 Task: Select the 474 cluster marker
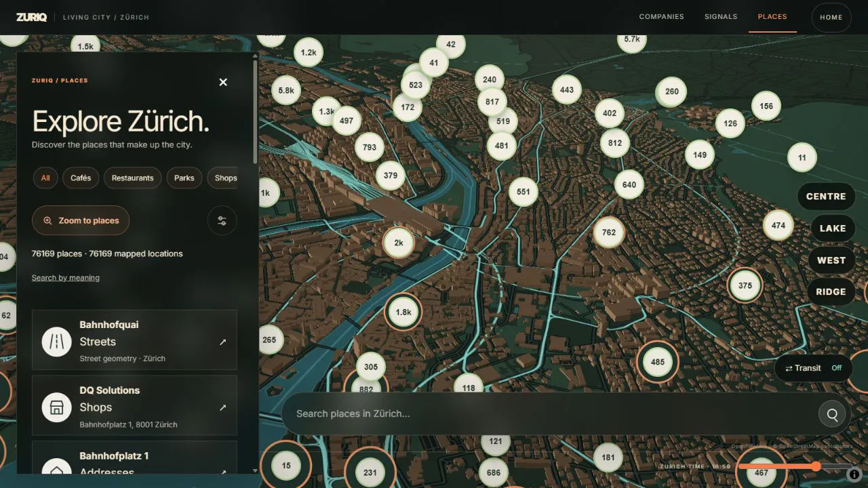click(778, 226)
